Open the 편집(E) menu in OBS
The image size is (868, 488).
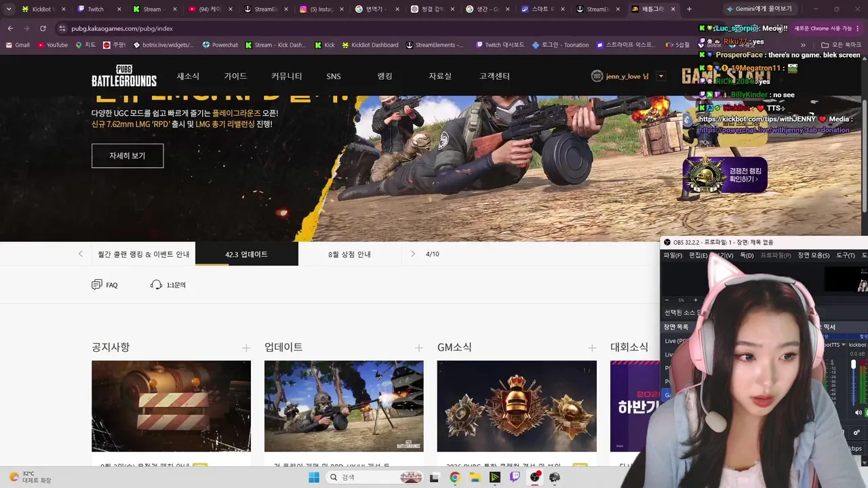click(x=698, y=256)
